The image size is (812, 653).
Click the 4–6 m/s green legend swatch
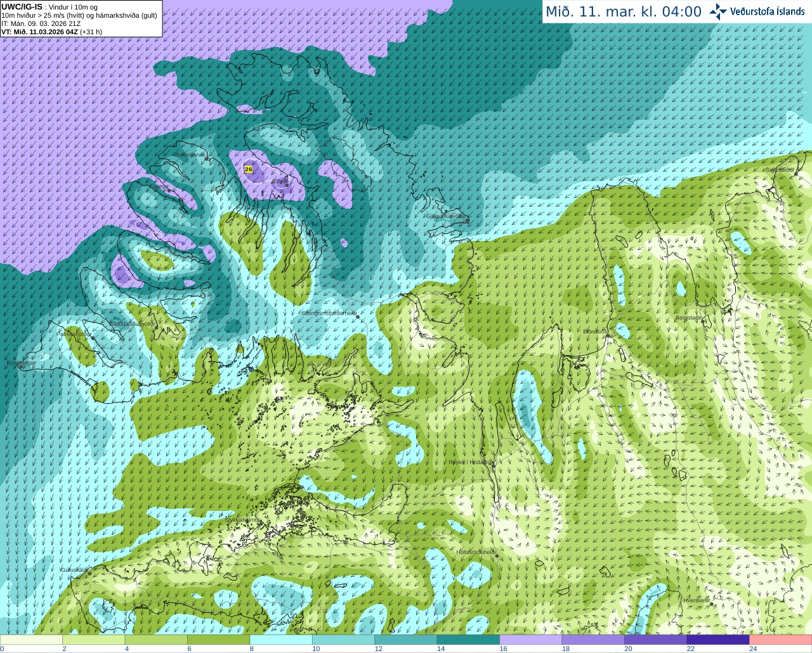[157, 640]
